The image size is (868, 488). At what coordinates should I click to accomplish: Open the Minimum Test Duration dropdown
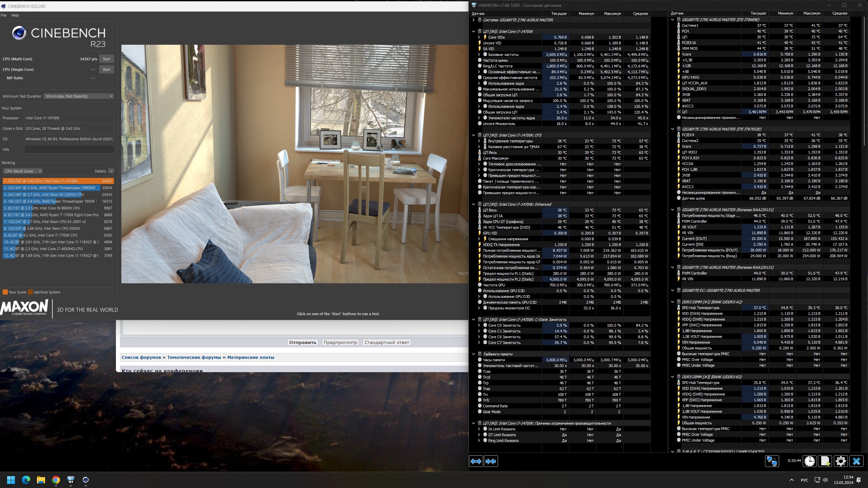pyautogui.click(x=79, y=96)
